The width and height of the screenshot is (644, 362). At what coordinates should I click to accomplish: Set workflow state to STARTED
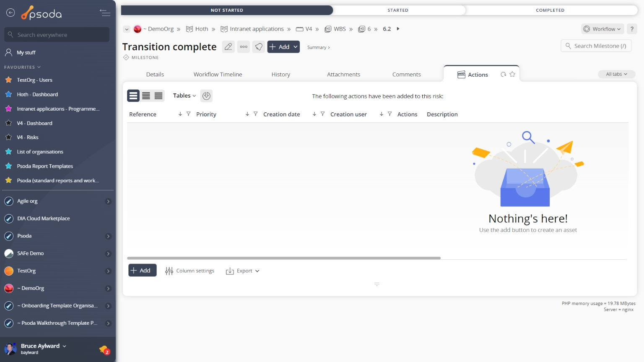tap(398, 10)
